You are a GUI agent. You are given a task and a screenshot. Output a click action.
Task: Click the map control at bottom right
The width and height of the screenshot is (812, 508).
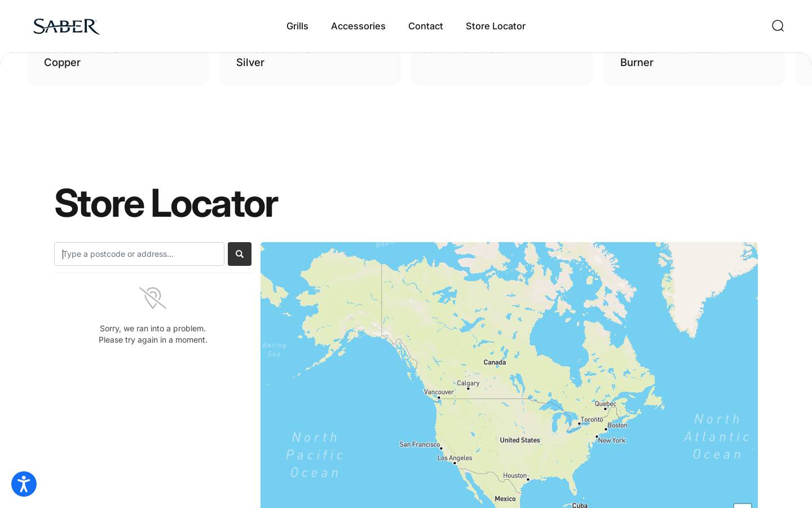coord(743,506)
